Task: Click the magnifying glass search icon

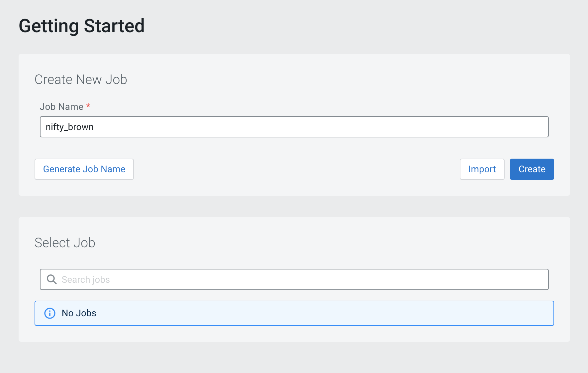Action: (x=51, y=279)
